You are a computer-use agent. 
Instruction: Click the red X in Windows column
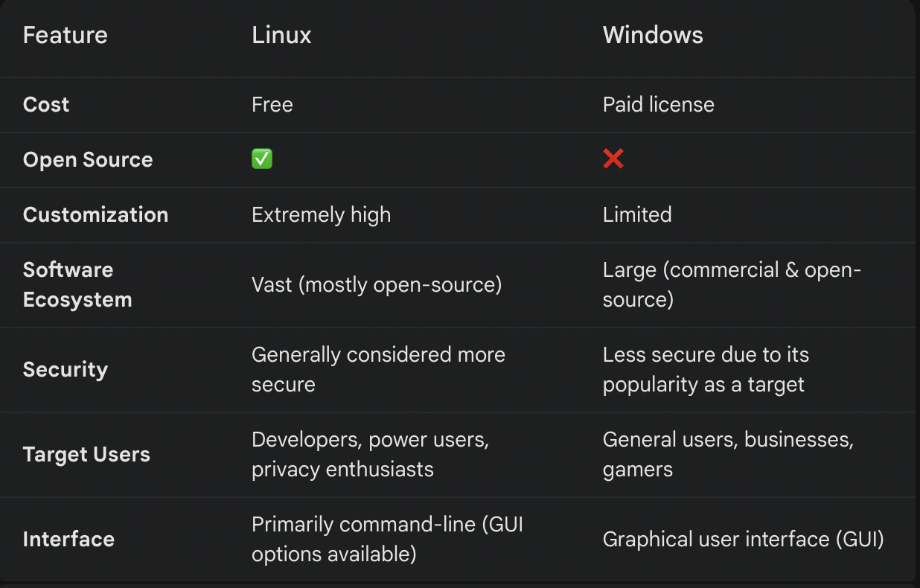point(613,159)
